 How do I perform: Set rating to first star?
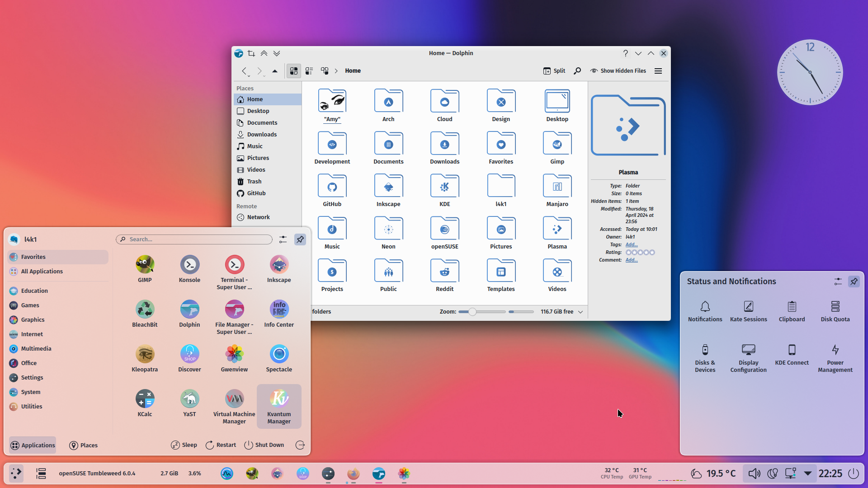[x=628, y=253]
